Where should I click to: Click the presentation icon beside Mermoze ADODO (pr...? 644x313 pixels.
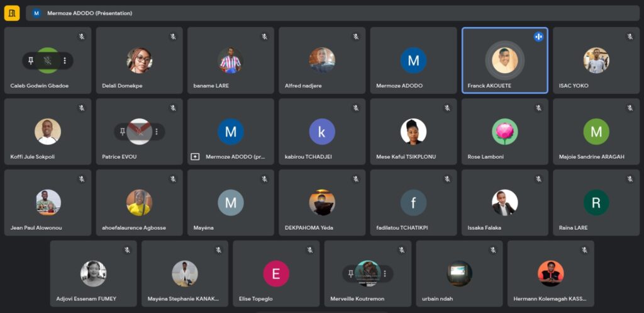[x=195, y=157]
